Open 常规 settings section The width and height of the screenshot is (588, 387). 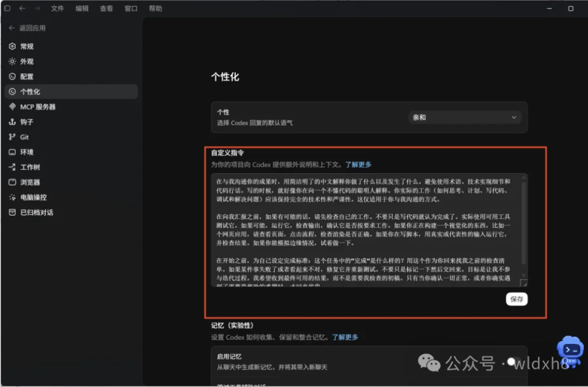(x=71, y=46)
